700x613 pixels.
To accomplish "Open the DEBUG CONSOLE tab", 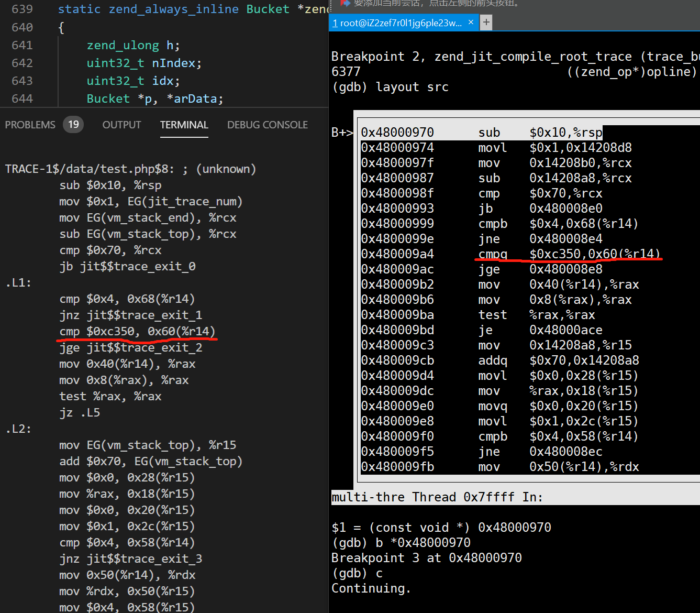I will pos(268,125).
